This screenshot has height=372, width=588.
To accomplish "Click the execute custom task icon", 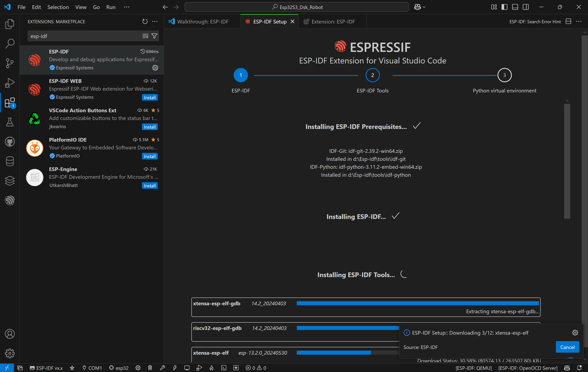I will 236,368.
